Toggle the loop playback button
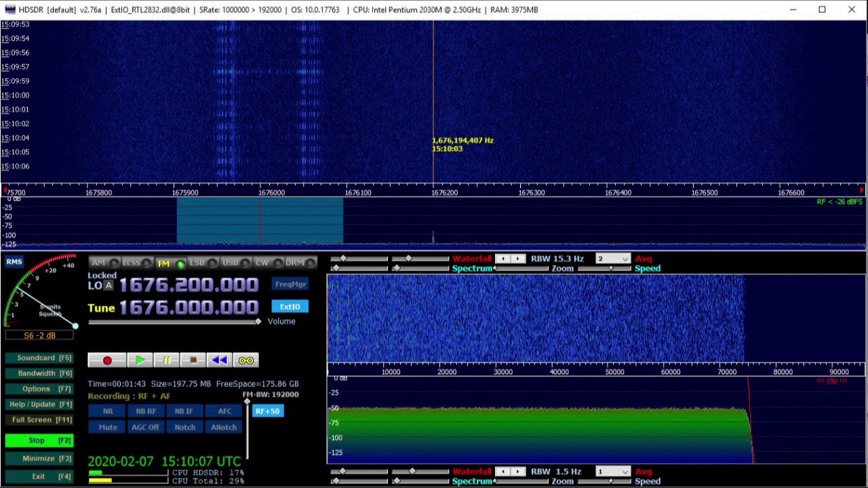This screenshot has height=488, width=868. pos(245,361)
